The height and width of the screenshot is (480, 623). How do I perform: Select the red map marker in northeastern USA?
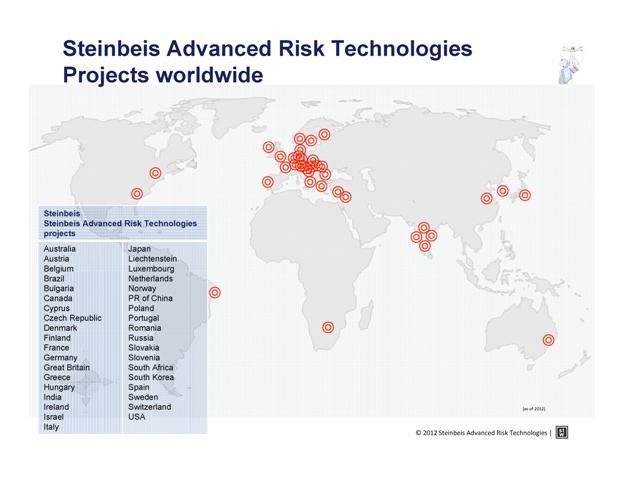pyautogui.click(x=155, y=173)
